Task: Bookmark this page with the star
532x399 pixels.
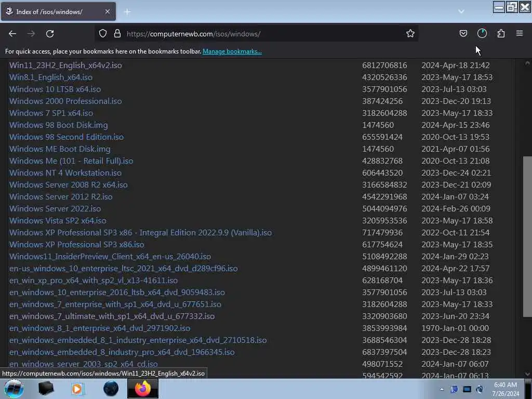Action: (410, 34)
